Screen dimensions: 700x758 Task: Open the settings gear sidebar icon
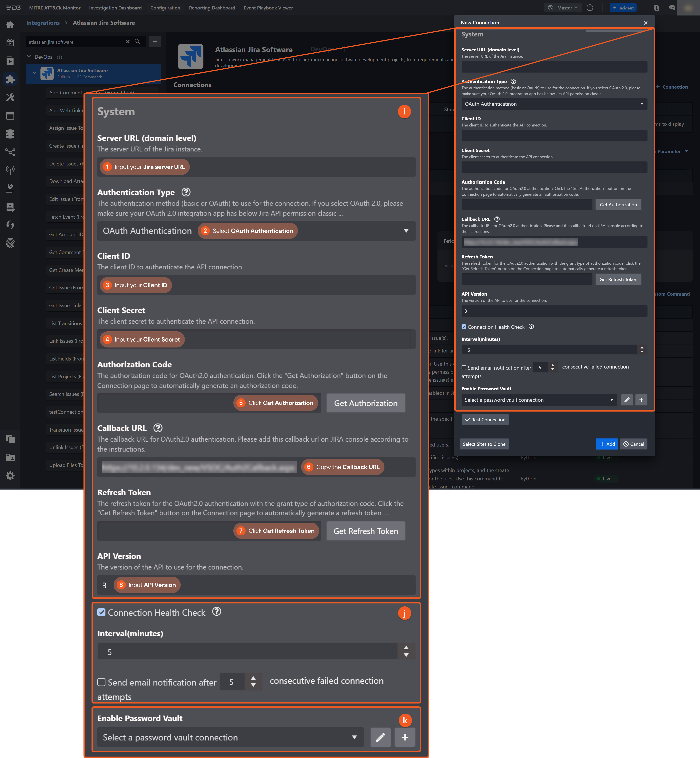pyautogui.click(x=10, y=476)
